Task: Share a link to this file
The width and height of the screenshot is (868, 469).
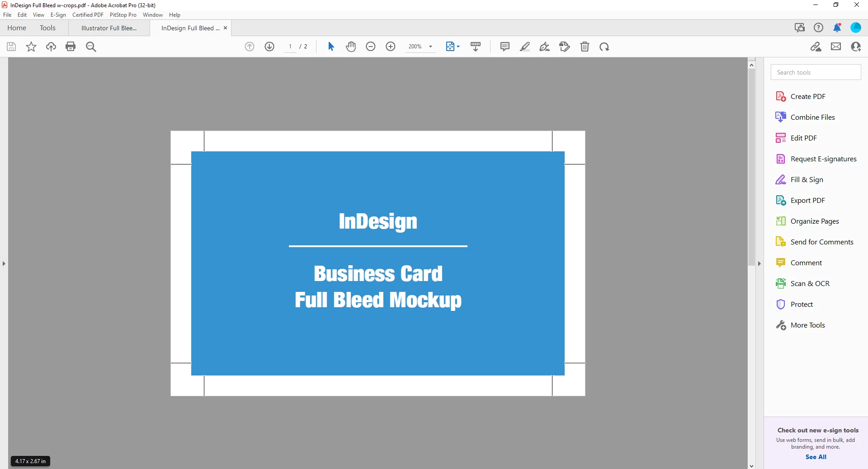Action: (x=816, y=47)
